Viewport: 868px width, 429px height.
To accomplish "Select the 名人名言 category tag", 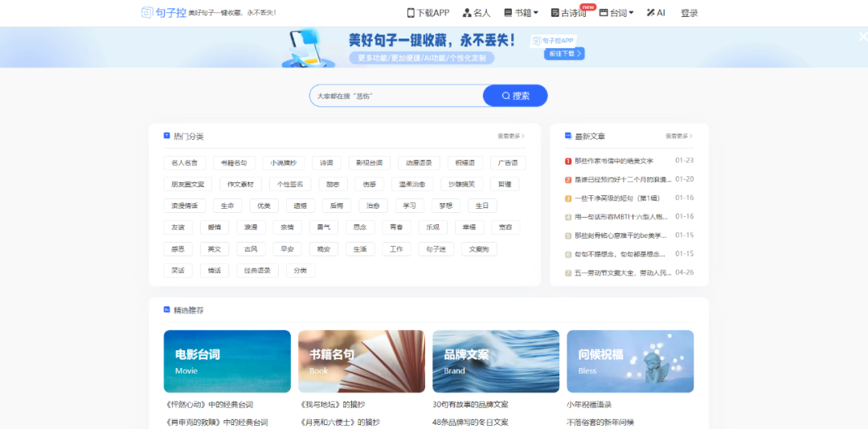I will [184, 163].
